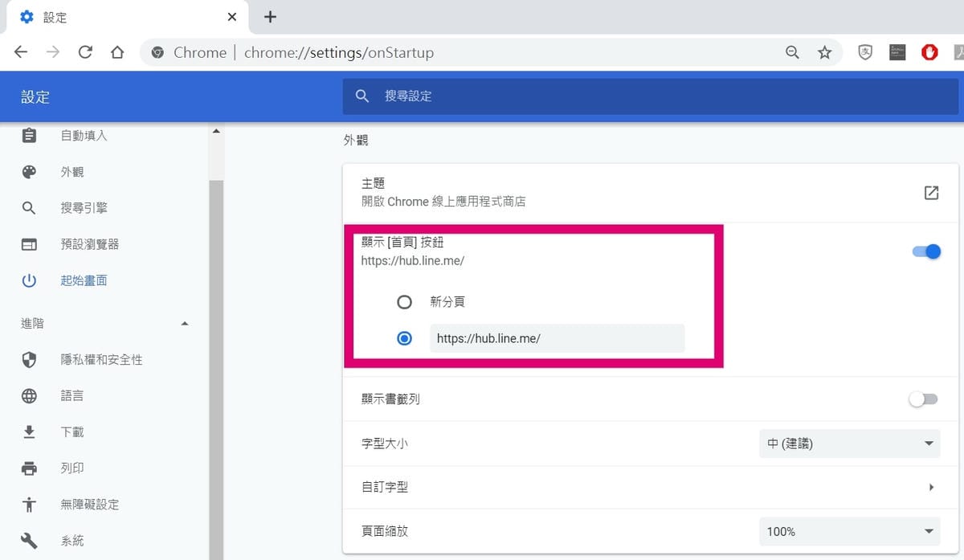Click the home icon in the toolbar
The image size is (964, 560).
(x=117, y=52)
